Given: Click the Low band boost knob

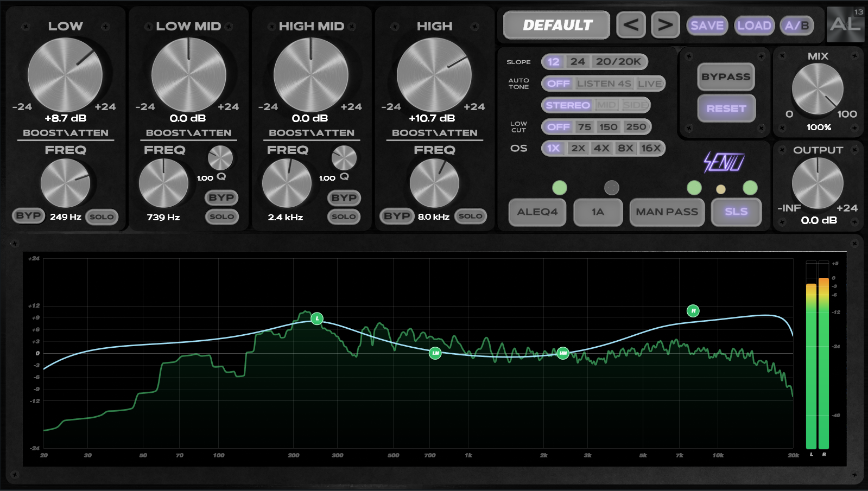Looking at the screenshot, I should [x=65, y=75].
